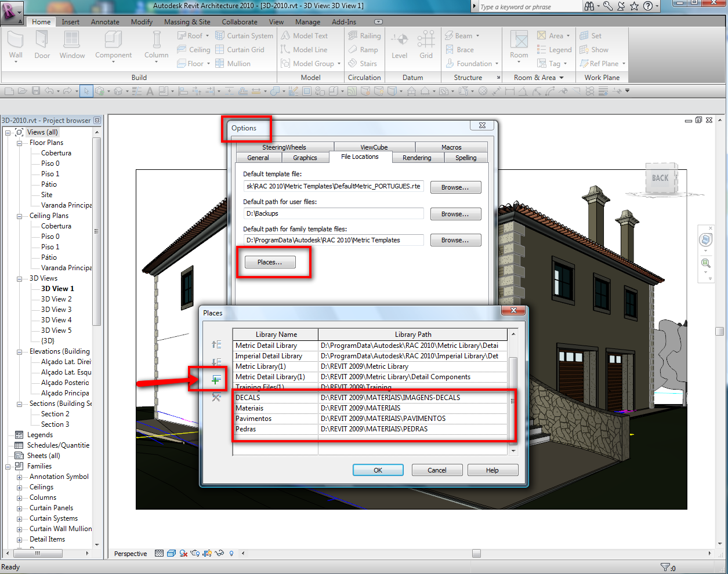This screenshot has height=574, width=728.
Task: Click the Ceiling tool
Action: [x=194, y=50]
